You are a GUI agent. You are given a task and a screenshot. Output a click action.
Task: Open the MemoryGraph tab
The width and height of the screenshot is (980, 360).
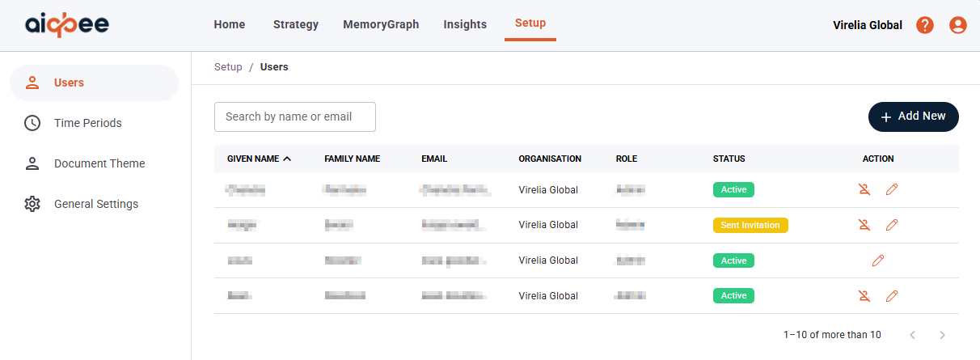pos(381,24)
